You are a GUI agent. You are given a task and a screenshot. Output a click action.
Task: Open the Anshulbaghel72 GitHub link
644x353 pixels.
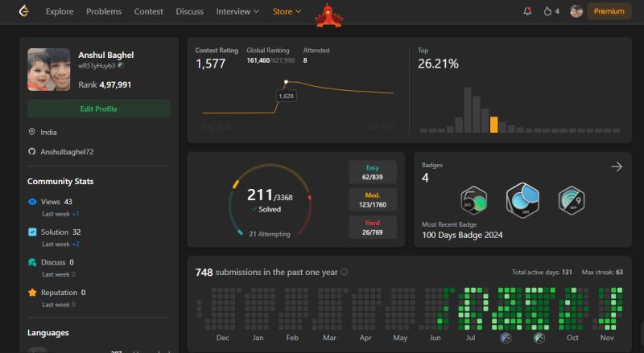67,151
